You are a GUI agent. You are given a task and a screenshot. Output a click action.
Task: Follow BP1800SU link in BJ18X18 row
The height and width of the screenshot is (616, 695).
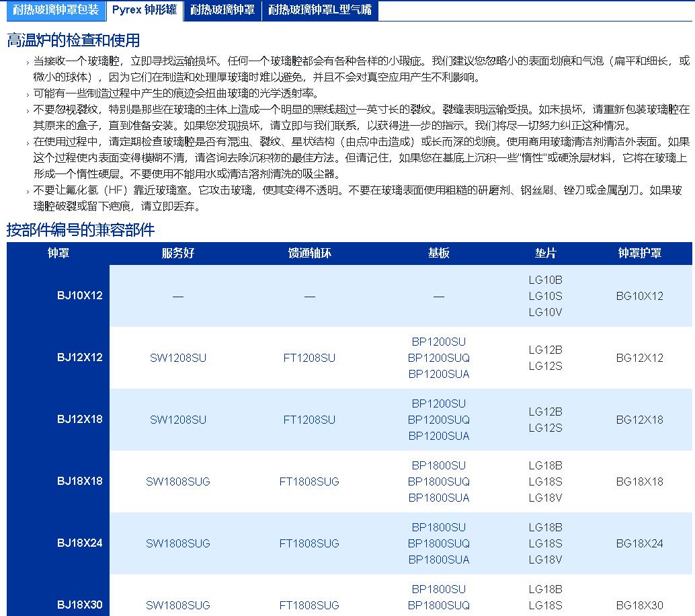click(439, 465)
